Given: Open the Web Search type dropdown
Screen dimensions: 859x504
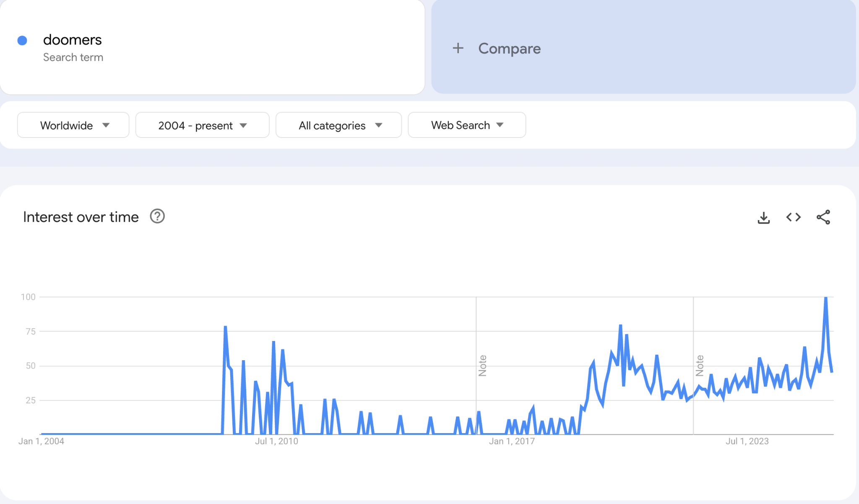Looking at the screenshot, I should [x=467, y=125].
